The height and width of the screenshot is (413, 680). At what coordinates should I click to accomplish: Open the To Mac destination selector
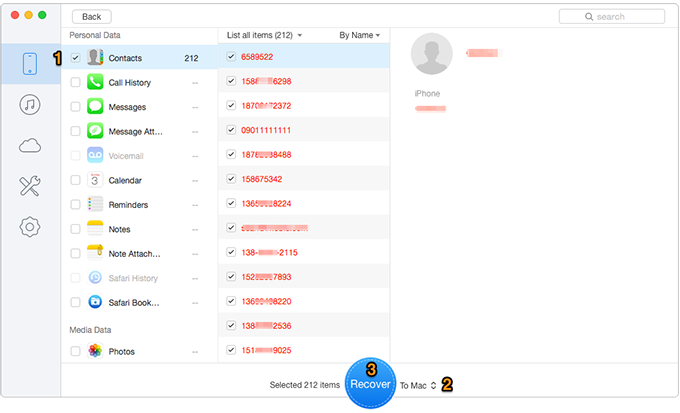[418, 385]
